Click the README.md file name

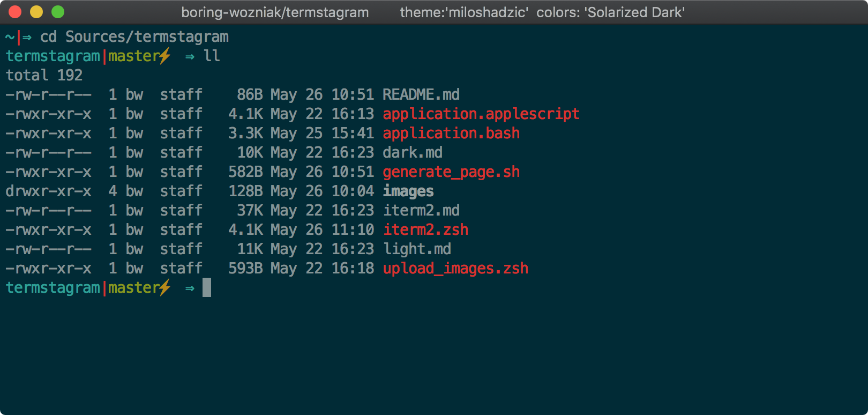tap(421, 95)
